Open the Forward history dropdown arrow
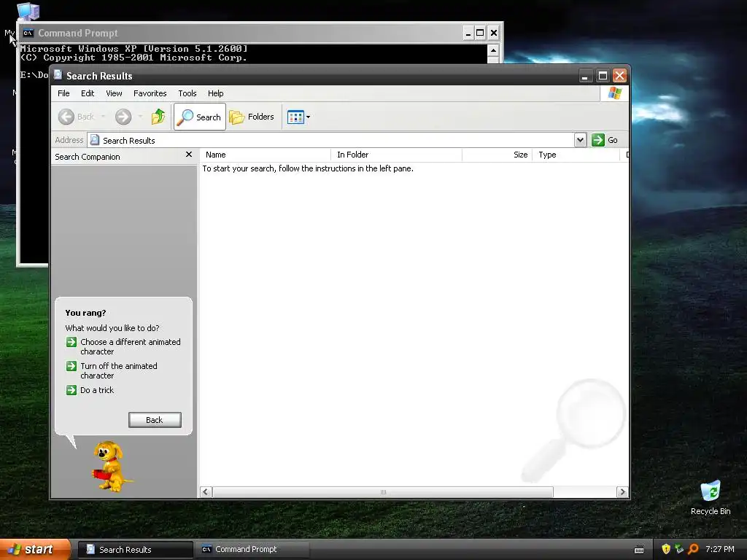 [x=140, y=117]
